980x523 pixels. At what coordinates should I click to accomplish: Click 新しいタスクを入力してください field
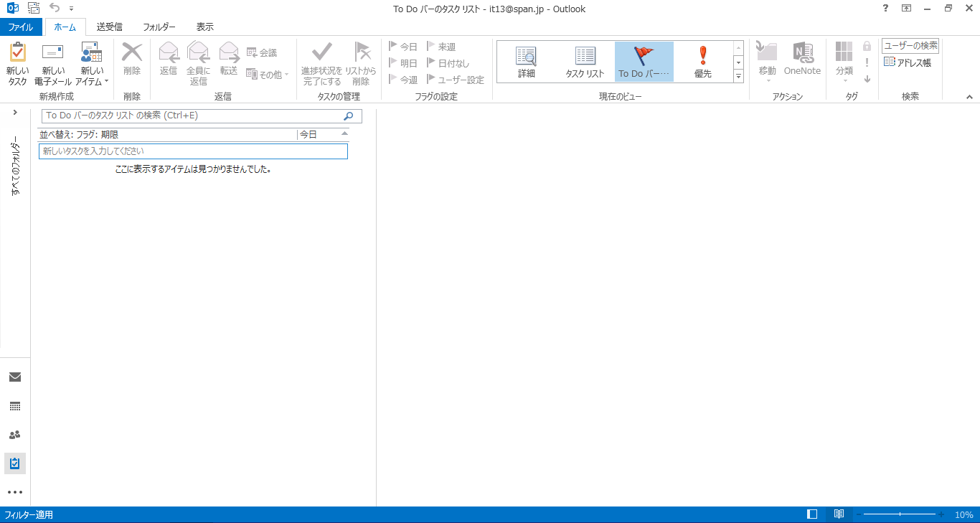(x=193, y=151)
